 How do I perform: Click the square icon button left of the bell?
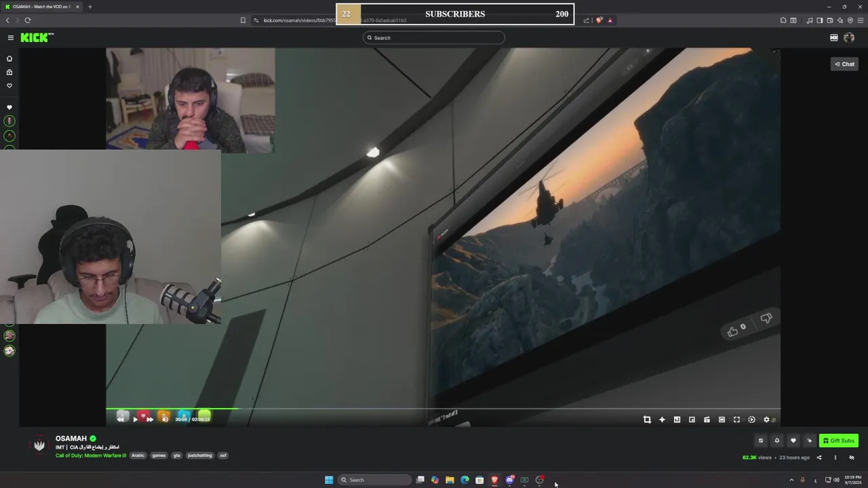pos(761,441)
